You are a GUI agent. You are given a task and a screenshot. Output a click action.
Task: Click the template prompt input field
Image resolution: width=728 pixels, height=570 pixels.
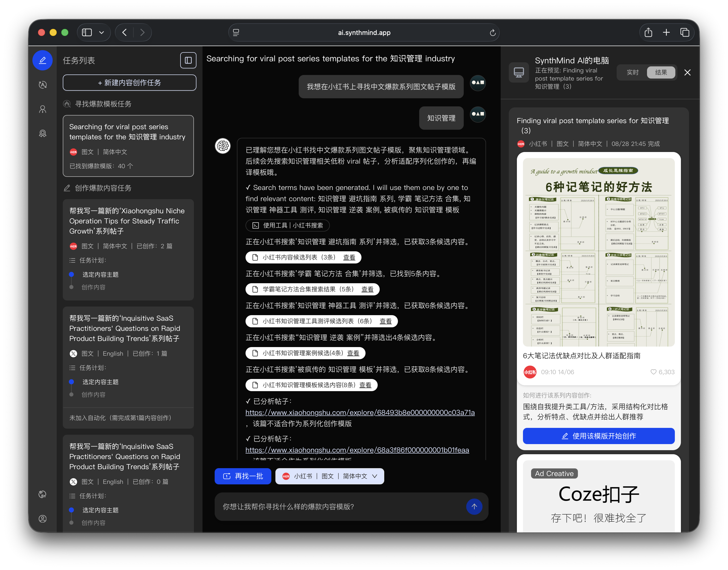pyautogui.click(x=340, y=507)
